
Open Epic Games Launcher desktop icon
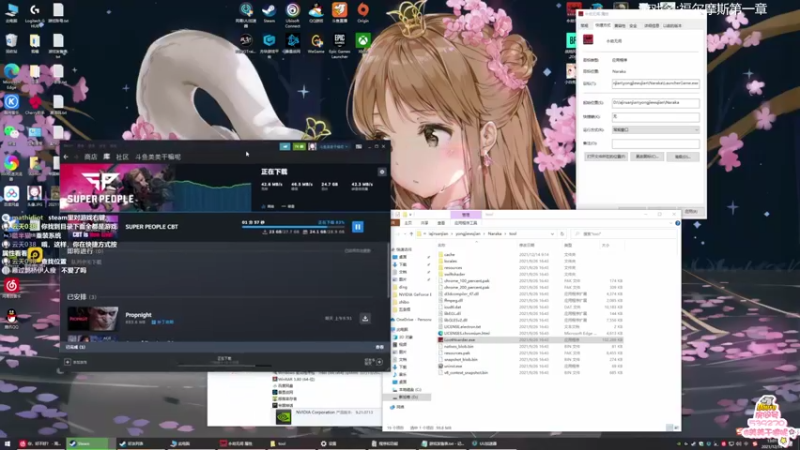[x=339, y=45]
